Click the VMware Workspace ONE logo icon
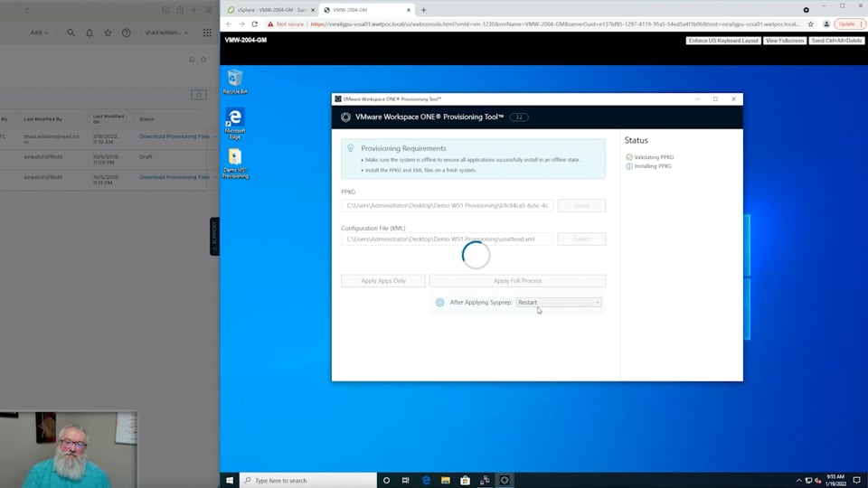 point(345,117)
